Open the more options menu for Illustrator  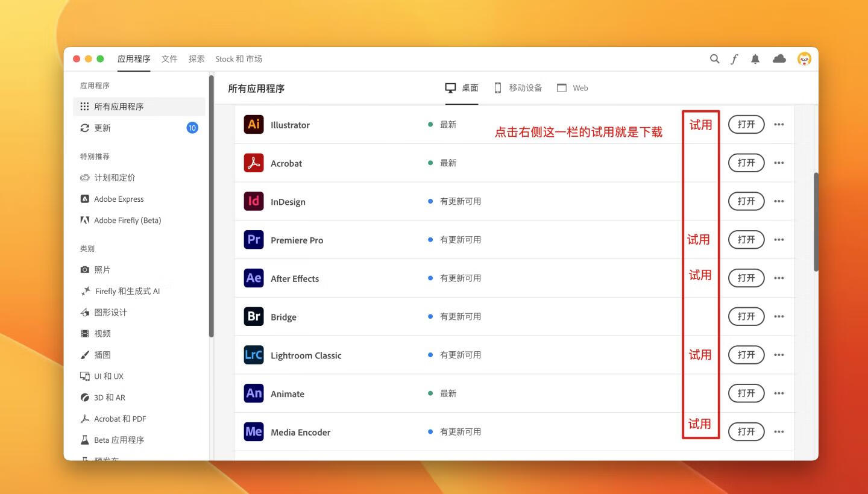779,124
